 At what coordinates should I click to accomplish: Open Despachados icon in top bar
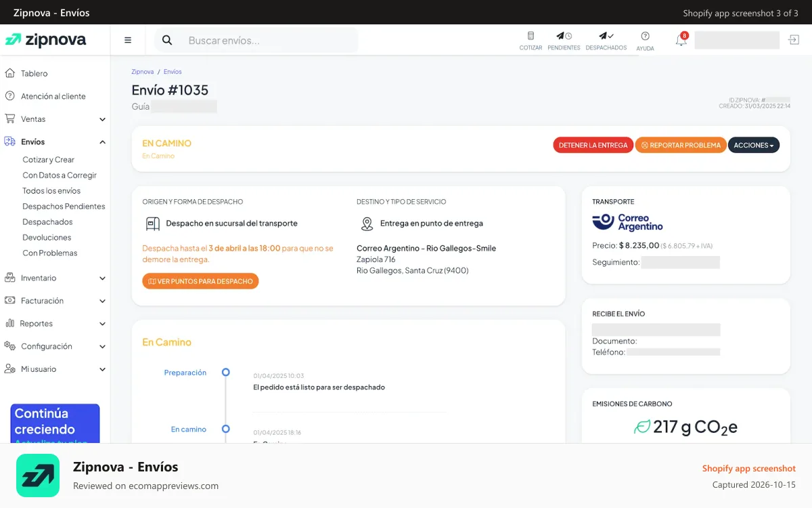(x=606, y=36)
